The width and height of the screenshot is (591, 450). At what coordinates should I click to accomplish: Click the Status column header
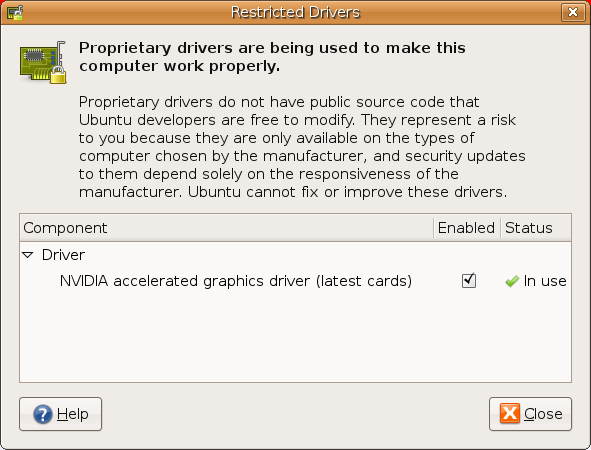536,228
